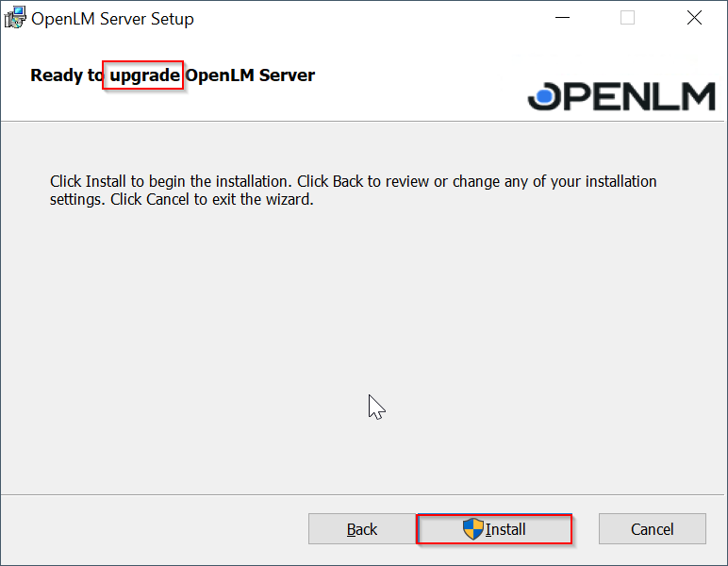The height and width of the screenshot is (566, 728).
Task: Minimize the OpenLM Server Setup window
Action: (562, 19)
